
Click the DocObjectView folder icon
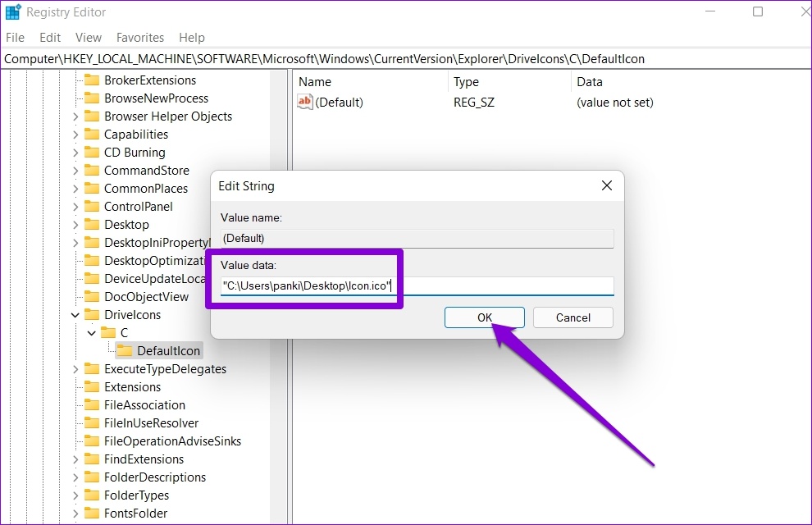tap(92, 297)
